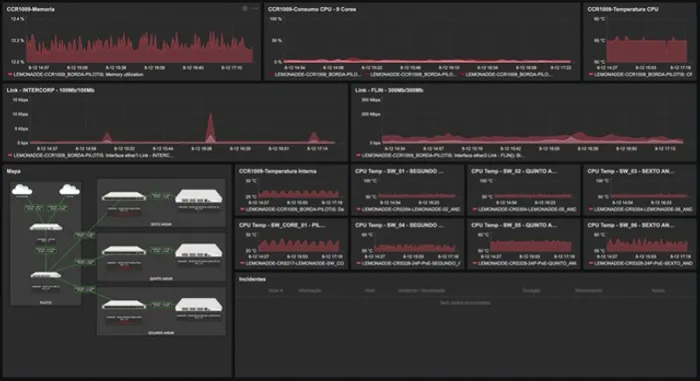The width and height of the screenshot is (700, 381).
Task: Click the router icon below the two clouds
Action: (46, 227)
